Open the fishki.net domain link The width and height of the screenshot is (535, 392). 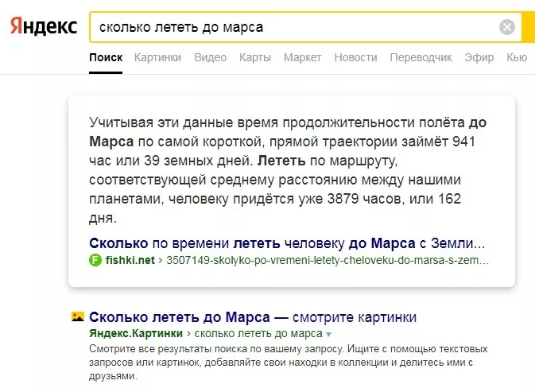point(130,260)
